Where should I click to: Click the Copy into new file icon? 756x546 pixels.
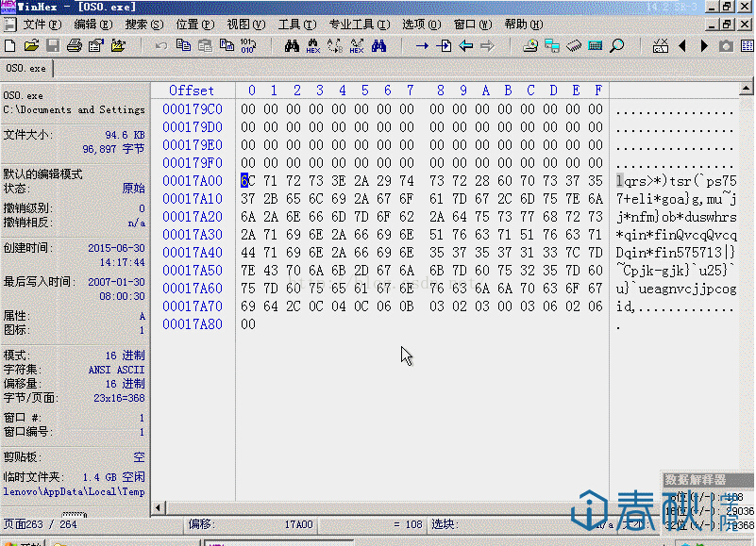coord(227,46)
